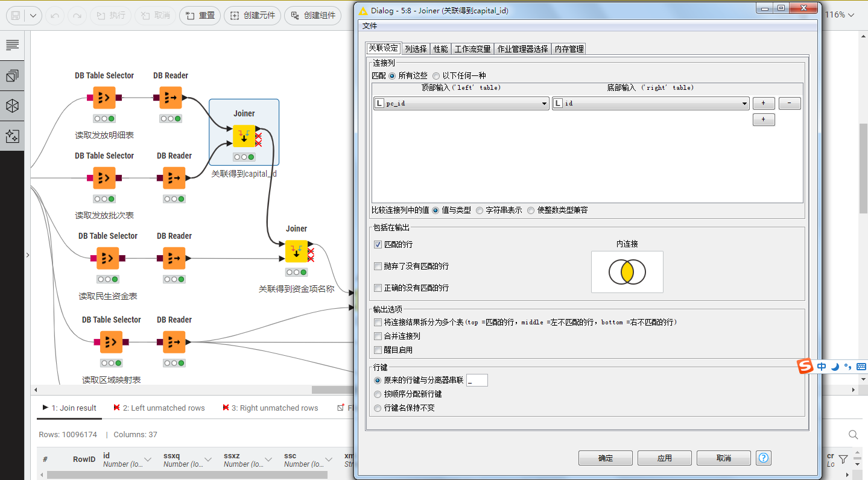Open the save button dropdown arrow in the toolbar
The width and height of the screenshot is (868, 480).
[x=32, y=16]
